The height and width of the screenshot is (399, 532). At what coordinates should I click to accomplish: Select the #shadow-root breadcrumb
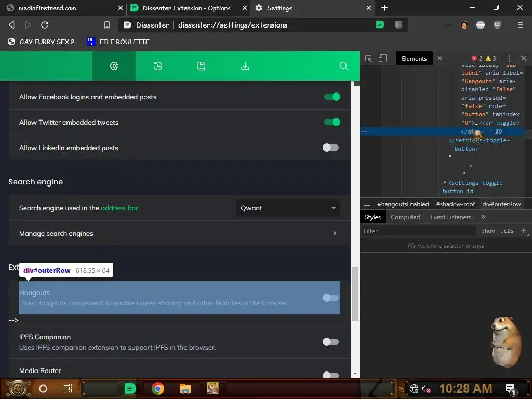coord(455,204)
